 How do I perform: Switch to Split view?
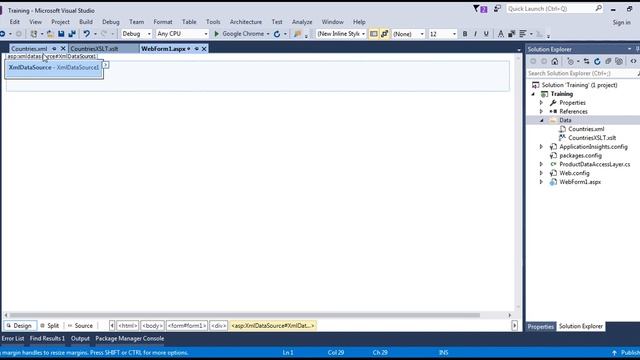[x=49, y=326]
